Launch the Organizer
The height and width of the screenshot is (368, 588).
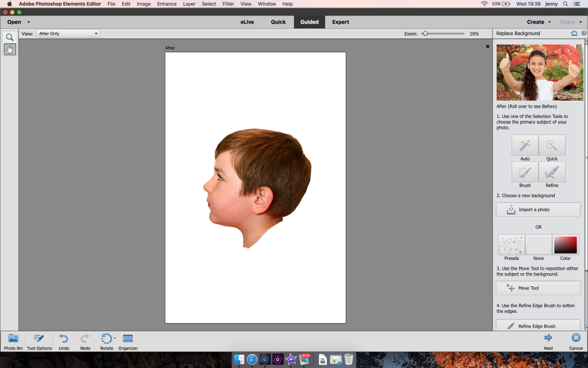point(128,342)
